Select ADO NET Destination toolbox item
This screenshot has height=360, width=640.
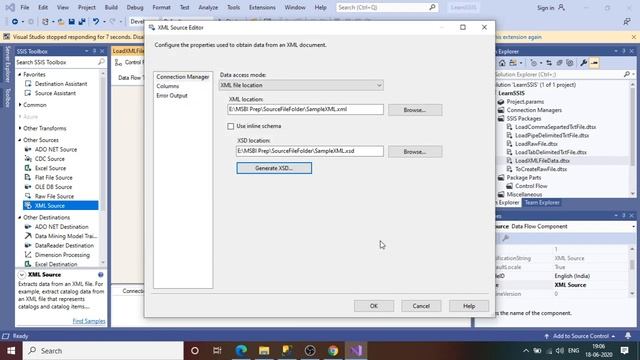(61, 227)
